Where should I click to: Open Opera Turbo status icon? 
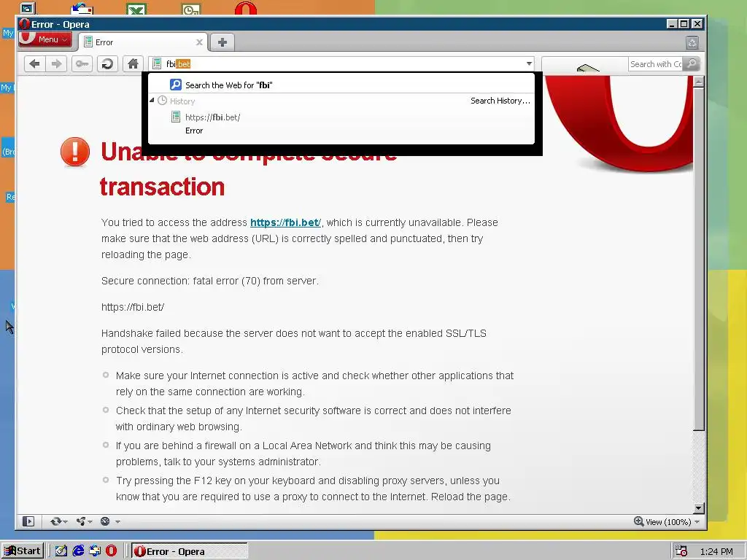(x=105, y=521)
